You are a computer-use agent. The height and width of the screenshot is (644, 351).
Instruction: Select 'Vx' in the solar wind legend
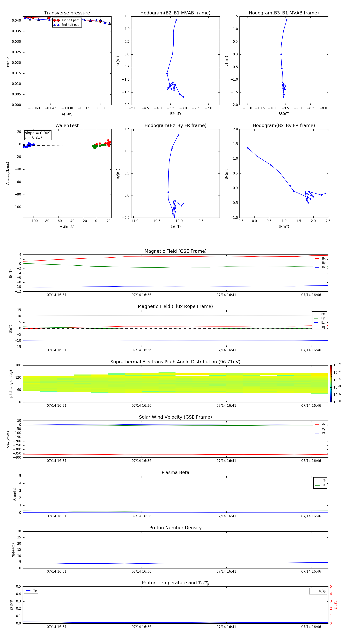(320, 424)
